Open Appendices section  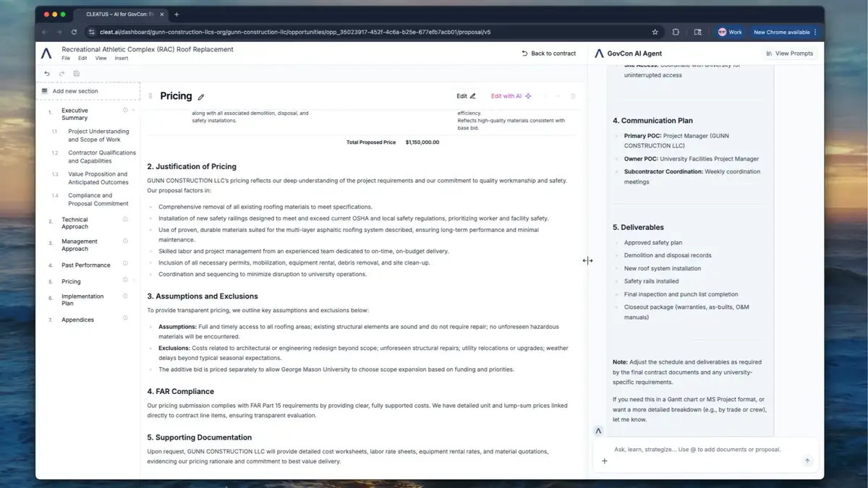(x=77, y=320)
